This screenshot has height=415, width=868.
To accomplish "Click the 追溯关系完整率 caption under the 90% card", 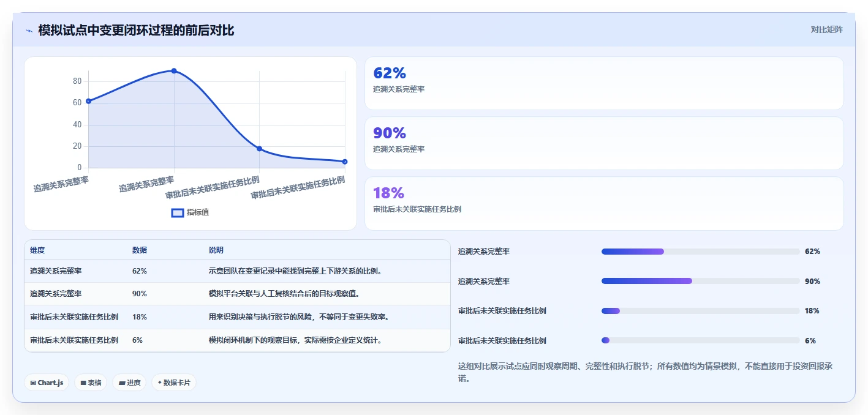I will tap(399, 149).
